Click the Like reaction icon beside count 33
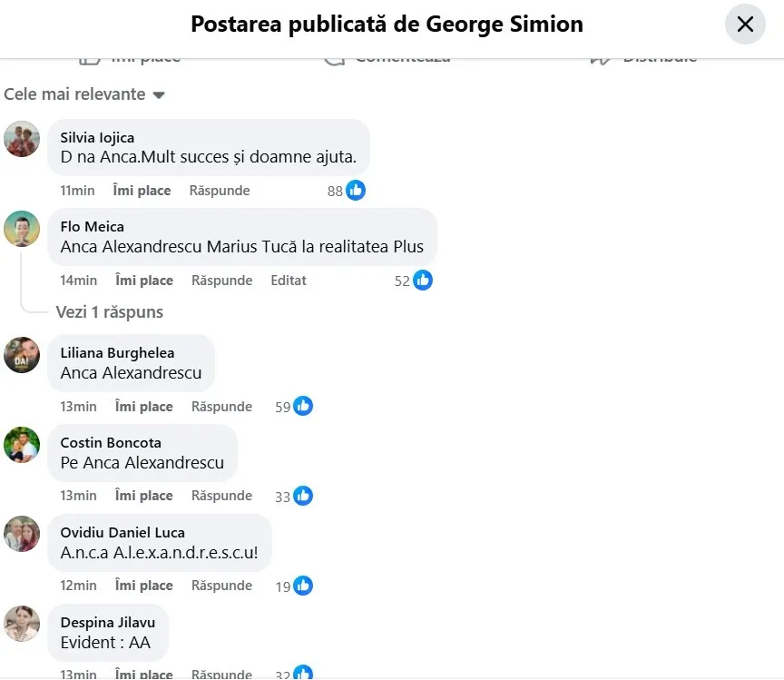 click(x=302, y=496)
